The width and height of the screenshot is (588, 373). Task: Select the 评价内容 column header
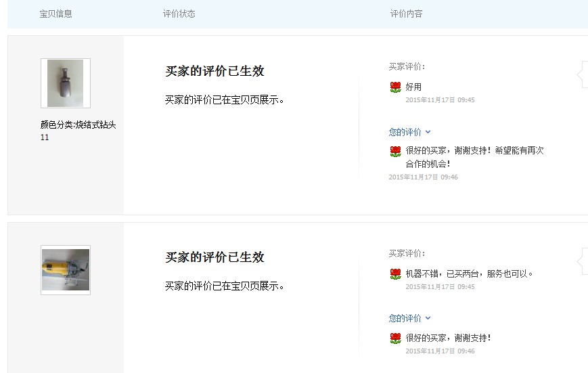(x=406, y=14)
